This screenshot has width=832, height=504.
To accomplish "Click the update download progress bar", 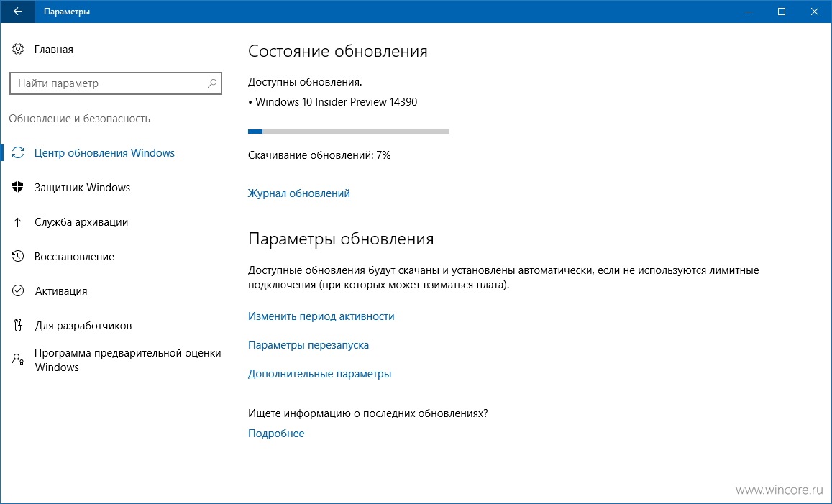I will (x=349, y=132).
